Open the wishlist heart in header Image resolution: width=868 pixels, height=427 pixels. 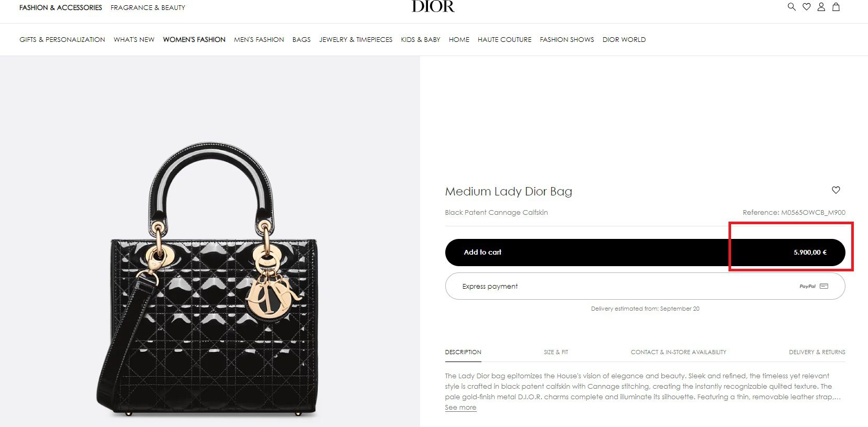pos(807,7)
